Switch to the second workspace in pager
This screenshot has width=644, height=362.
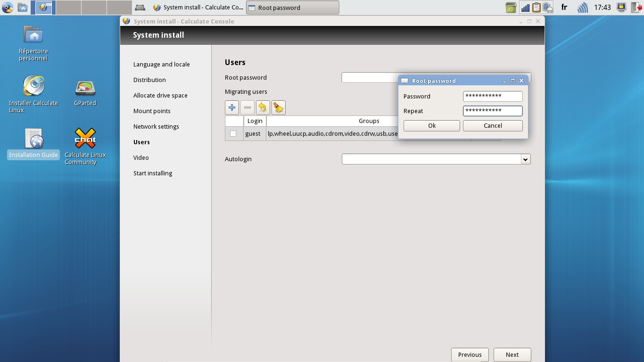pos(68,7)
